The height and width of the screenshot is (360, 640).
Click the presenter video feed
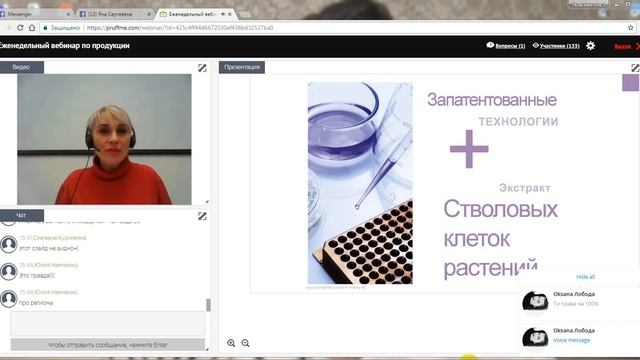coord(104,139)
